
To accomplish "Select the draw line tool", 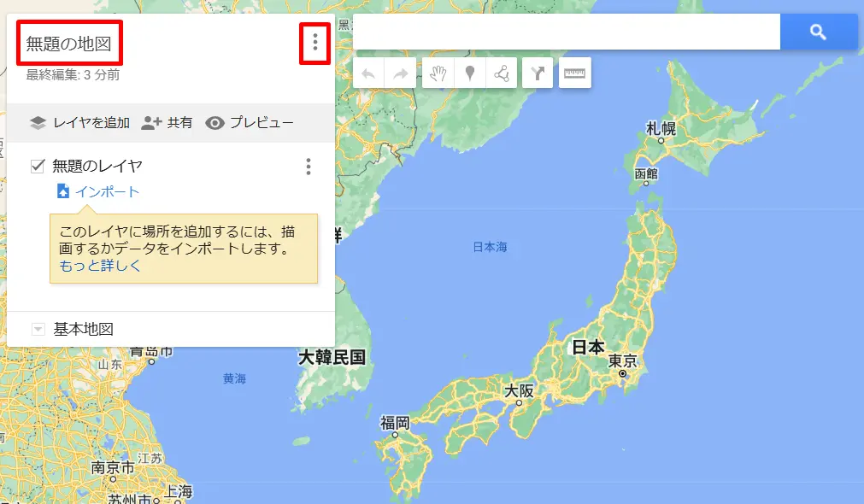I will (502, 73).
